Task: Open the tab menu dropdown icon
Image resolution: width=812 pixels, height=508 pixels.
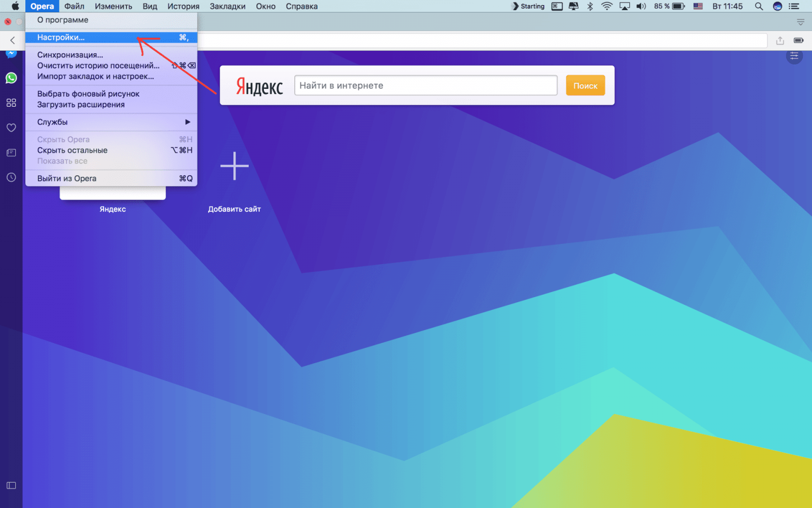Action: 800,22
